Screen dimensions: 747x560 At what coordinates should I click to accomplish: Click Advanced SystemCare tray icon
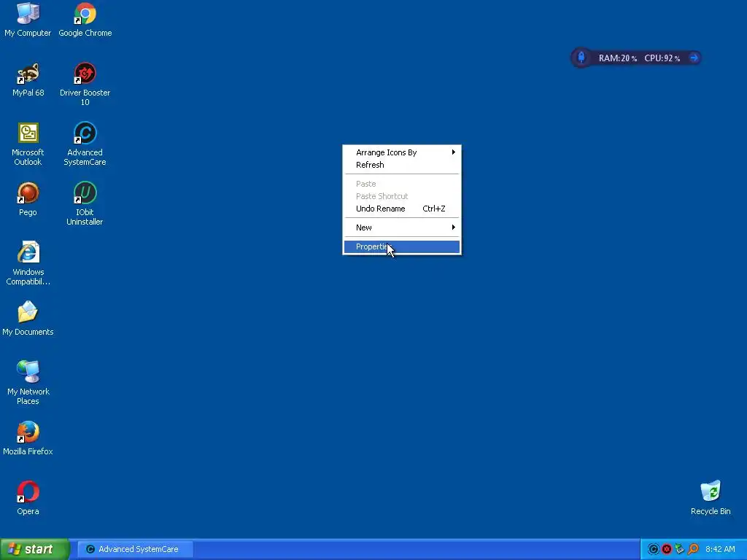point(653,549)
